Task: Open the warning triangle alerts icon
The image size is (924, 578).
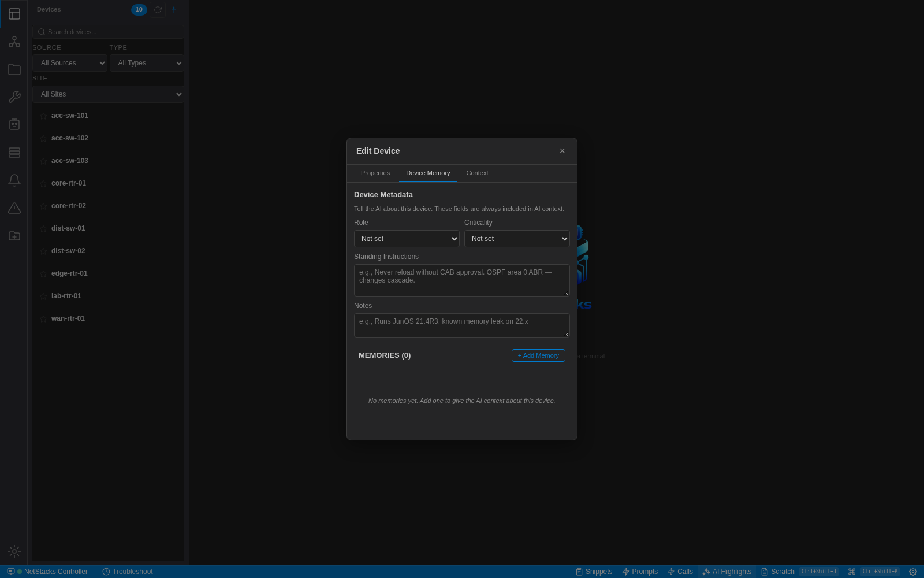Action: click(x=14, y=208)
